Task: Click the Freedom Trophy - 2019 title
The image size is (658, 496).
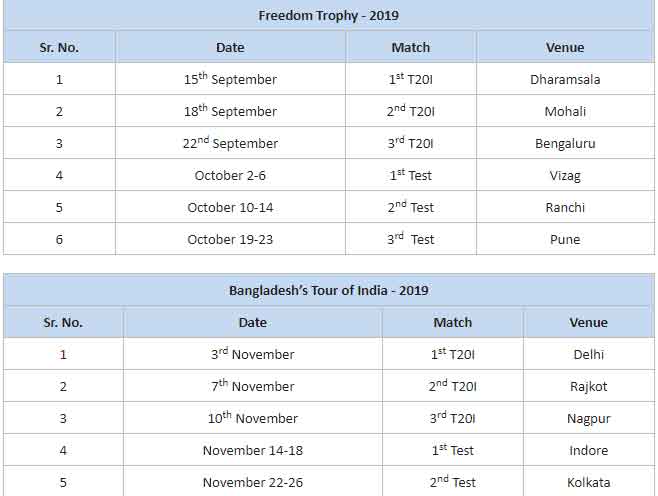Action: pos(329,16)
